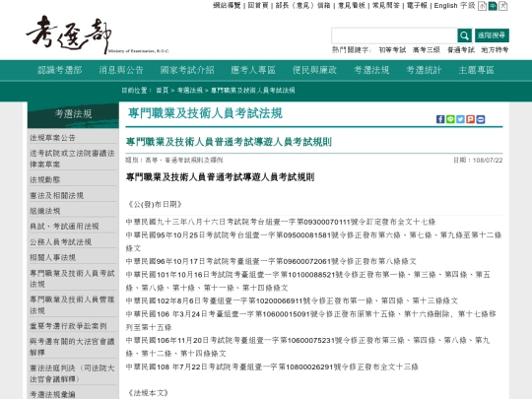Open sidebar 典試、考試通用法規

64,227
